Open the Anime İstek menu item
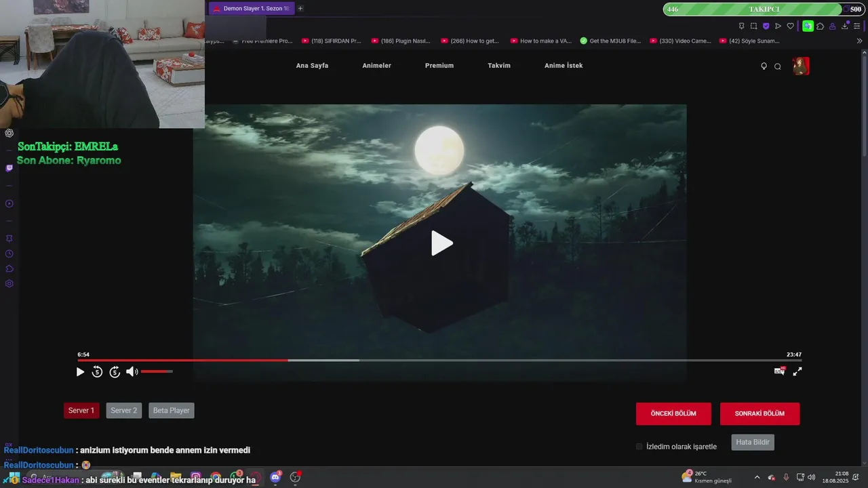 pos(564,66)
